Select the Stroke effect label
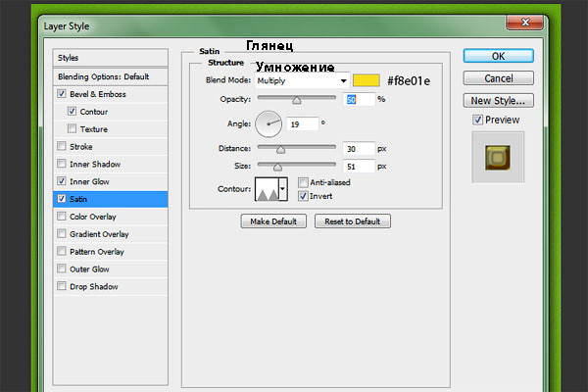The width and height of the screenshot is (588, 392). pos(81,147)
